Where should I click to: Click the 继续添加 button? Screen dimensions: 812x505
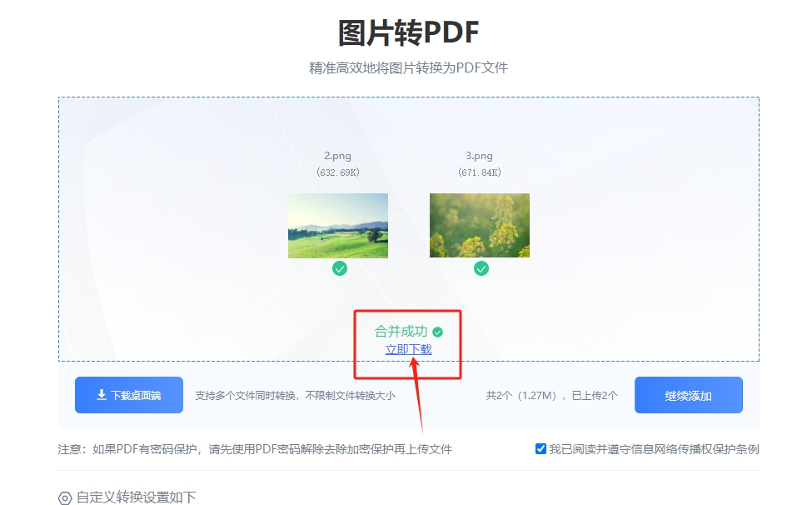689,395
